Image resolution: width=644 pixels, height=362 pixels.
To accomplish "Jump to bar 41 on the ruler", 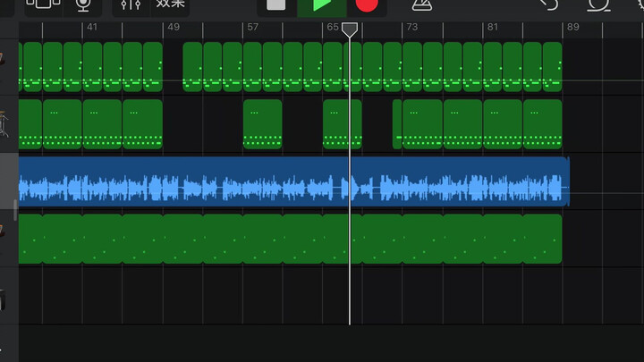I will [x=92, y=27].
